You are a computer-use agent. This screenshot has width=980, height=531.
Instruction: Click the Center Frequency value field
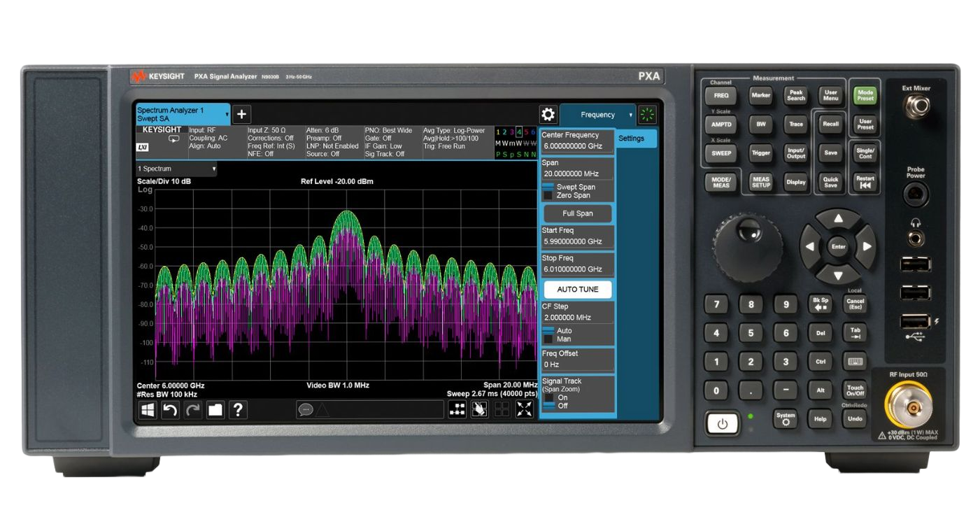click(x=577, y=146)
